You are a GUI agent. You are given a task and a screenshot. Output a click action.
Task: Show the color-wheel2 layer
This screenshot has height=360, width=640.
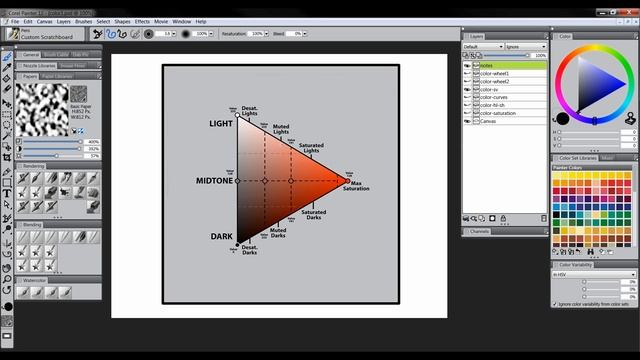467,81
